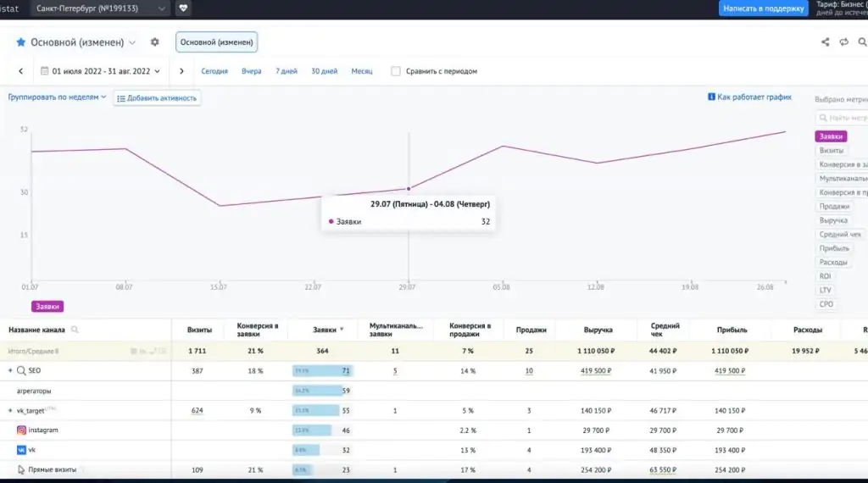Click Прямые визиты average check 63 550 ₽
868x483 pixels.
pos(663,469)
